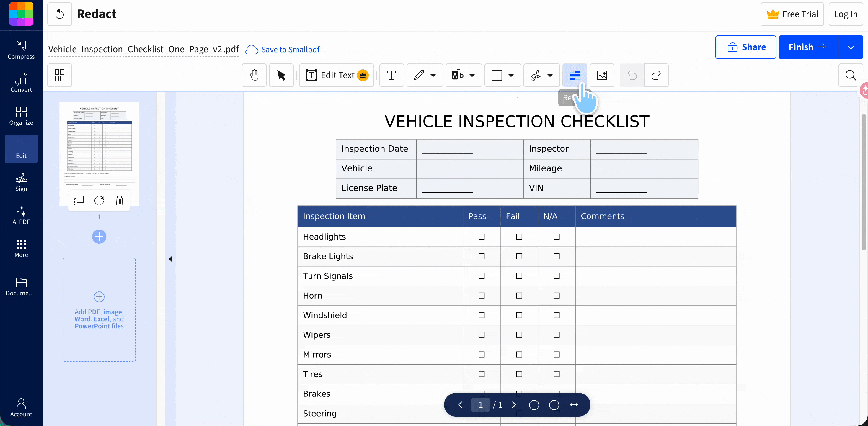Viewport: 868px width, 426px height.
Task: Check Fail for Headlights
Action: (x=519, y=237)
